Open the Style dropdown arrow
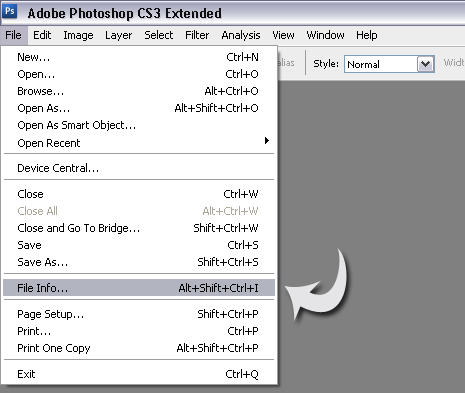465x393 pixels. tap(426, 64)
